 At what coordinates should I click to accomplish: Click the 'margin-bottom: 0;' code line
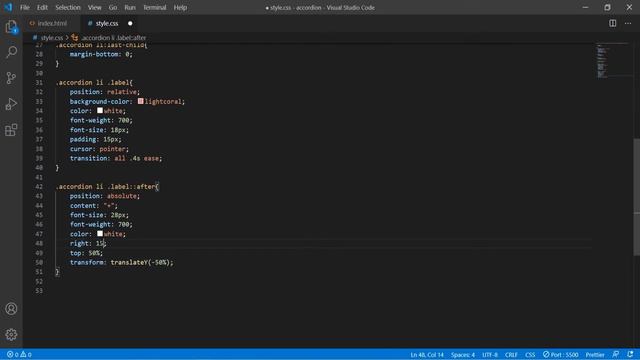pos(101,54)
